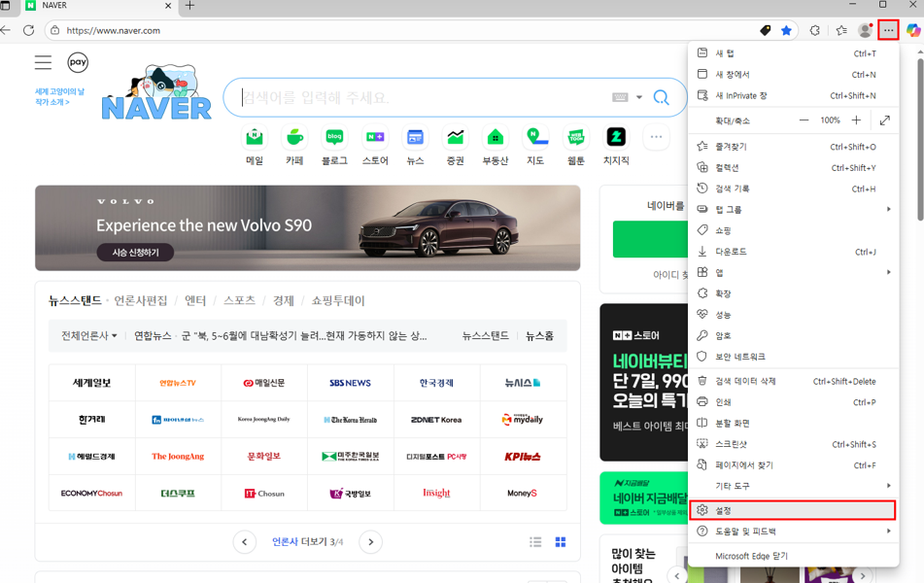Show more Naver services (three dots)
The width and height of the screenshot is (924, 583).
tap(657, 137)
